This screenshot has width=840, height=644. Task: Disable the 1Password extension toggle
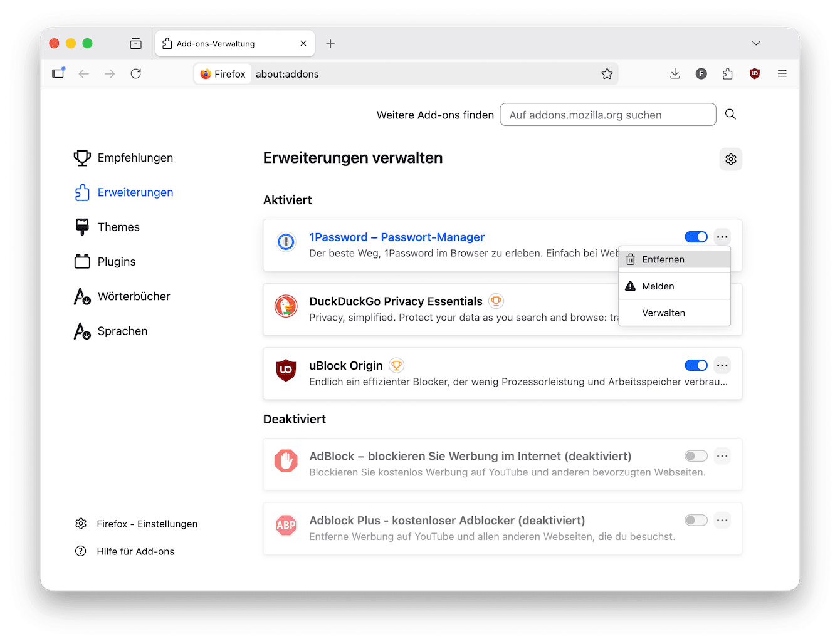[x=696, y=237]
